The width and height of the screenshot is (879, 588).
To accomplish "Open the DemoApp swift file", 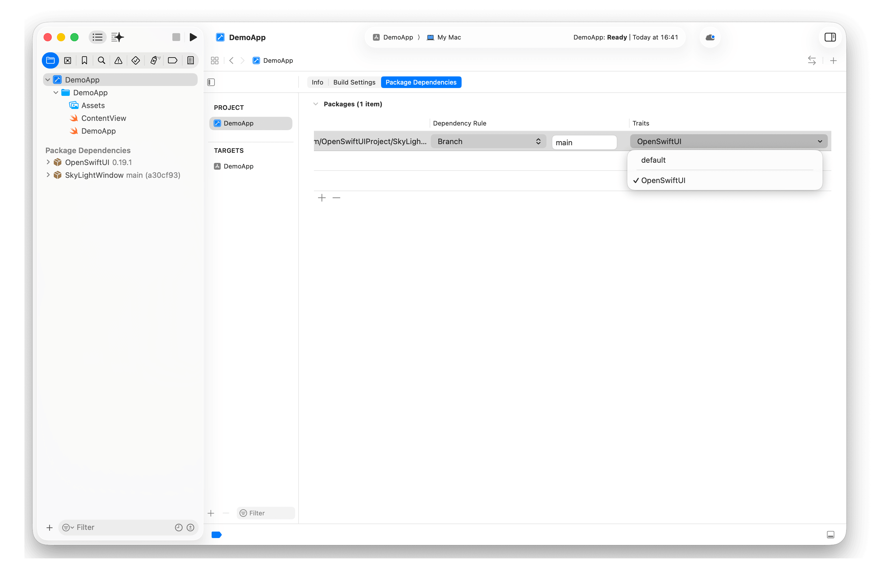I will [x=98, y=131].
